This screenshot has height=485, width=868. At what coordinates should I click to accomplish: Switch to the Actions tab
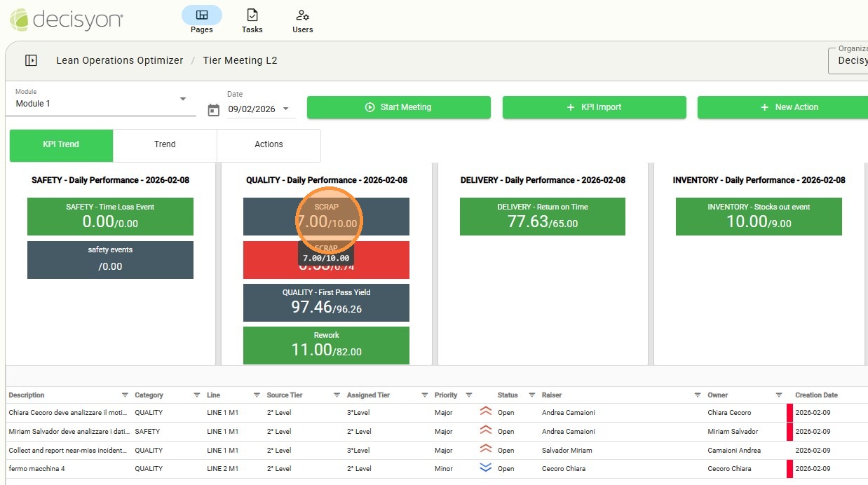pyautogui.click(x=269, y=144)
